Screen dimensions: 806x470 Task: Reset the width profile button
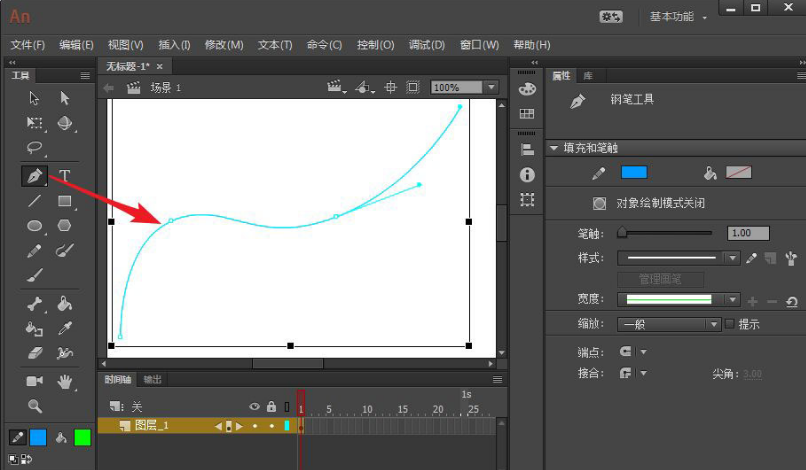coord(792,302)
